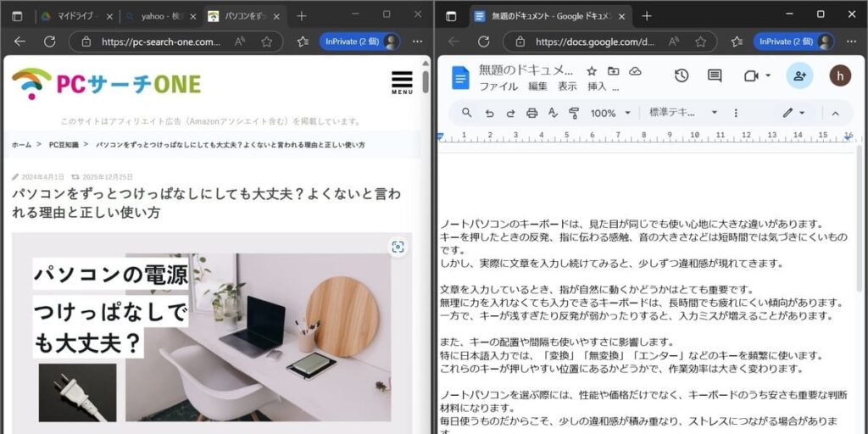This screenshot has width=868, height=434.
Task: Go to ホーム breadcrumb link
Action: pos(21,144)
